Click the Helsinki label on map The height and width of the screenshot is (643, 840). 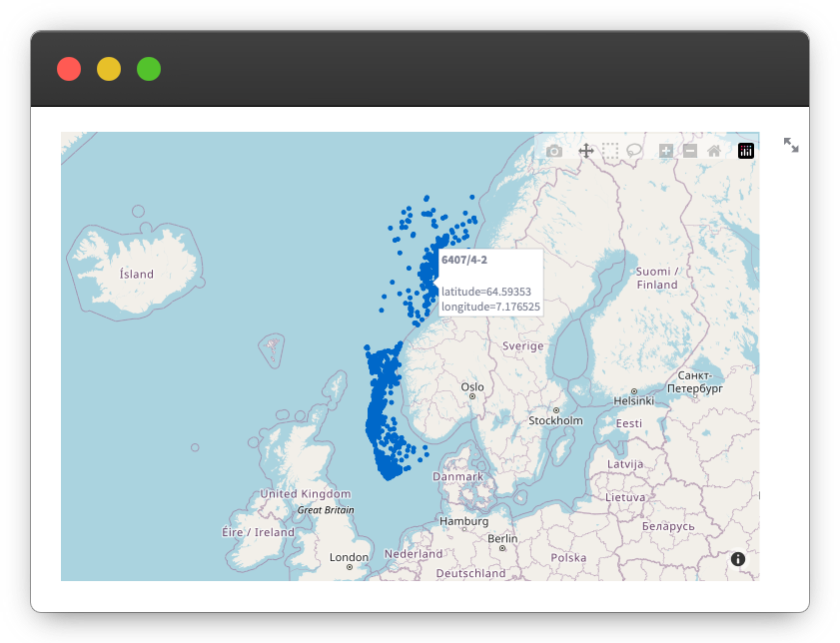coord(634,400)
